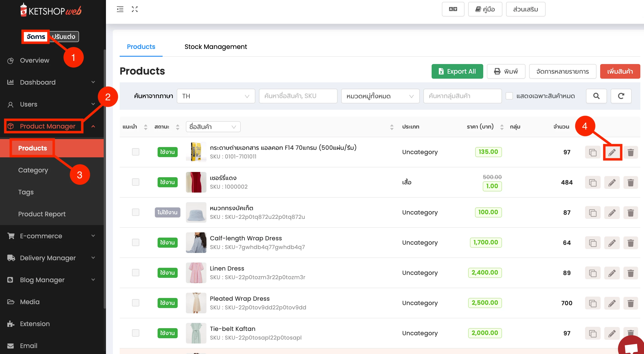Click the พิมพ์ print button
The width and height of the screenshot is (644, 354).
click(506, 71)
